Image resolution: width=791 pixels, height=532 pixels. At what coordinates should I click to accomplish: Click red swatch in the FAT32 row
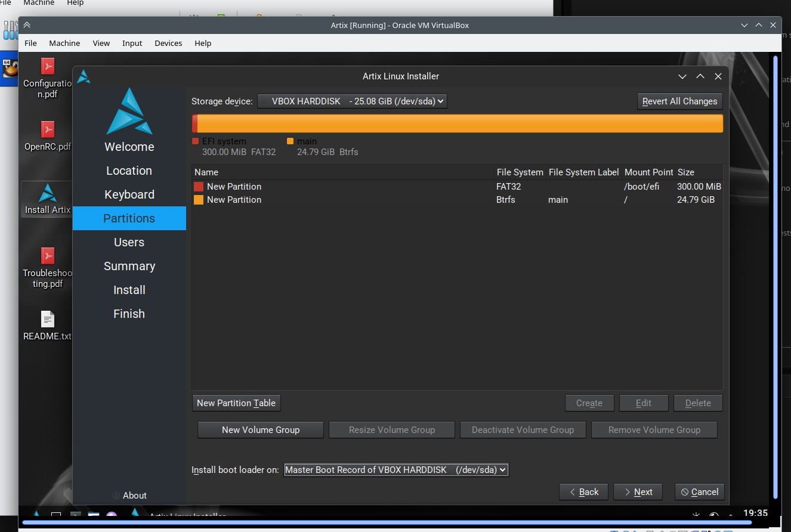point(199,187)
